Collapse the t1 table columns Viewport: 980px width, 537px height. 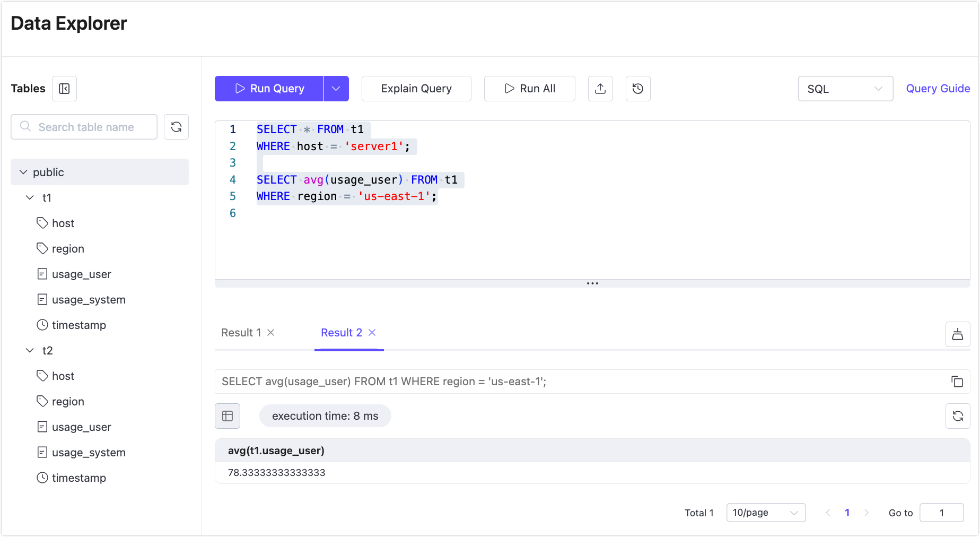click(30, 197)
